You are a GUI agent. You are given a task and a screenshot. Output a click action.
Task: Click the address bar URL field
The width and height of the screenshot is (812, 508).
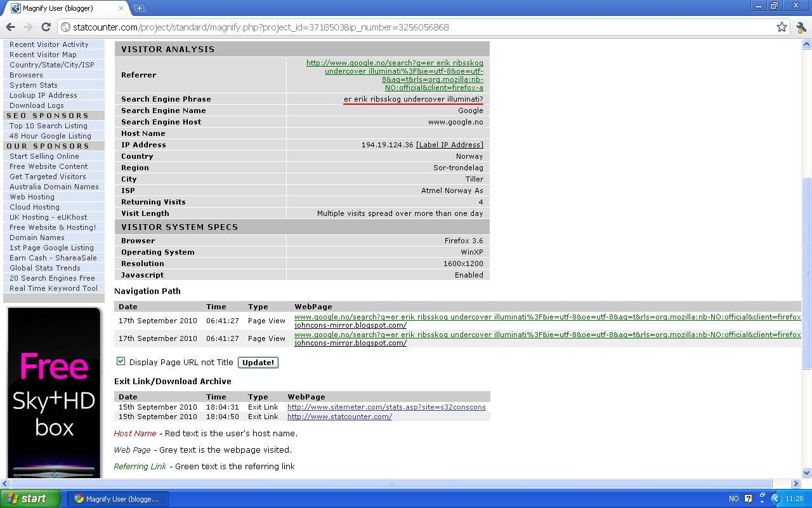[419, 27]
